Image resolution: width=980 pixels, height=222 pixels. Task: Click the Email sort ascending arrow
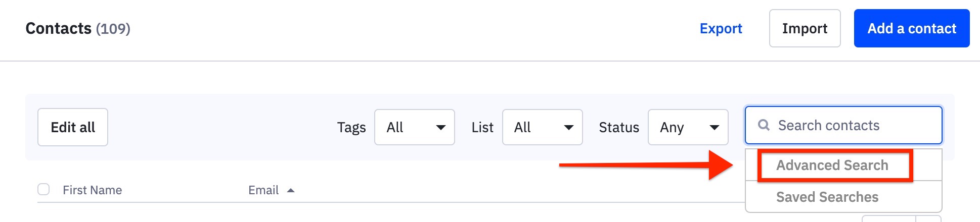(x=291, y=190)
